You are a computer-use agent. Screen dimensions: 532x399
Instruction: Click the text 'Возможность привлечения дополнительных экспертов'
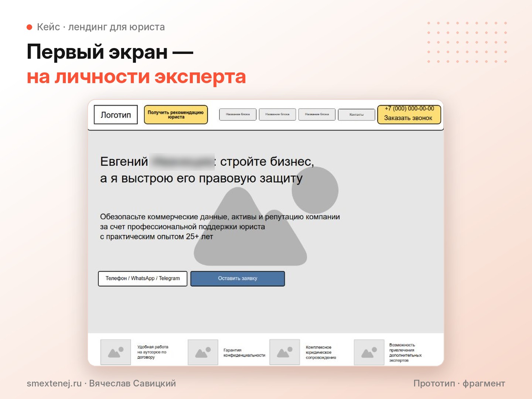(x=405, y=352)
